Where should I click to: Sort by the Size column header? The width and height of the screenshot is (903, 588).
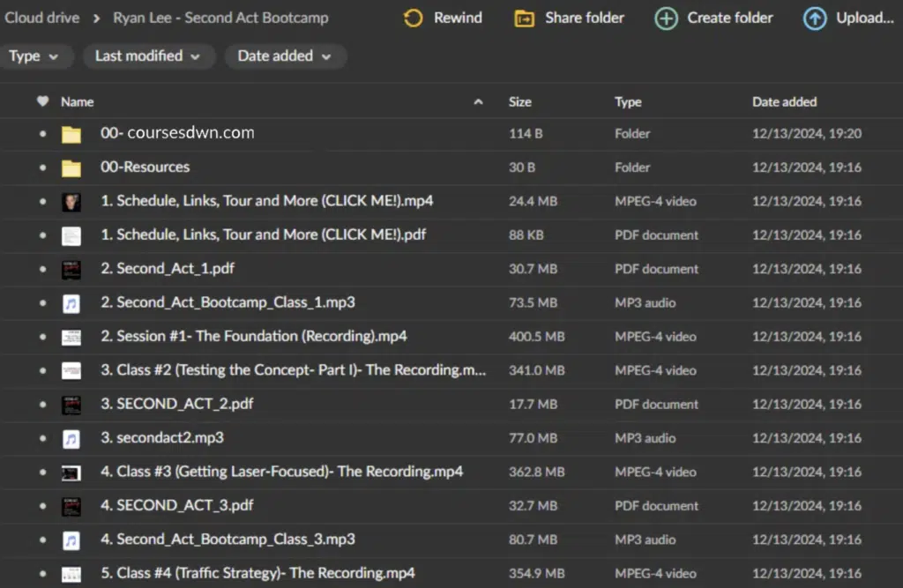pyautogui.click(x=520, y=102)
